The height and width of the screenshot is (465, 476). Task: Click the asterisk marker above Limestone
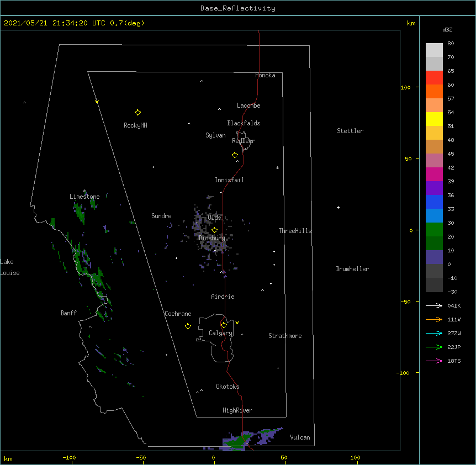point(85,191)
